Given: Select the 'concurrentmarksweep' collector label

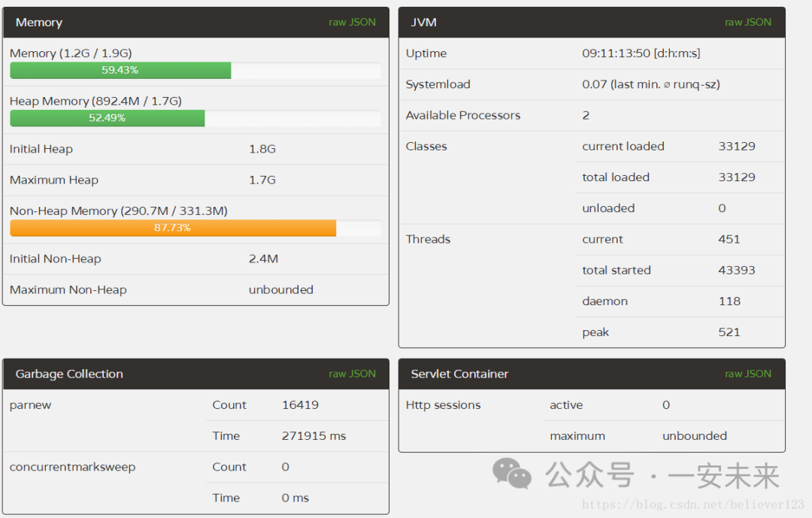Looking at the screenshot, I should tap(72, 467).
